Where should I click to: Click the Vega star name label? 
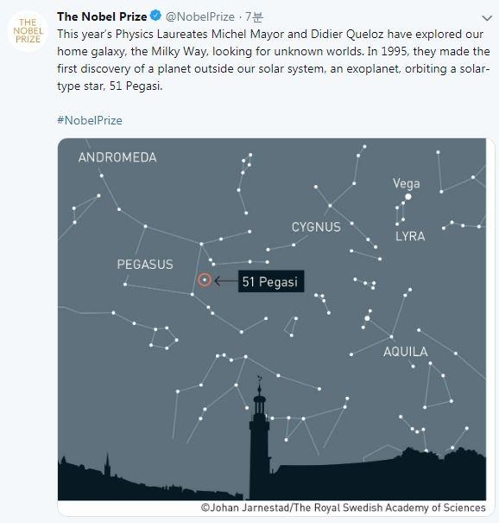coord(406,183)
